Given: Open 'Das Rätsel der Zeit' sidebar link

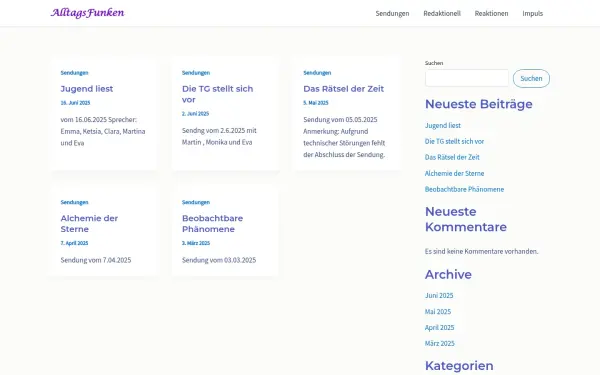Looking at the screenshot, I should pos(452,157).
